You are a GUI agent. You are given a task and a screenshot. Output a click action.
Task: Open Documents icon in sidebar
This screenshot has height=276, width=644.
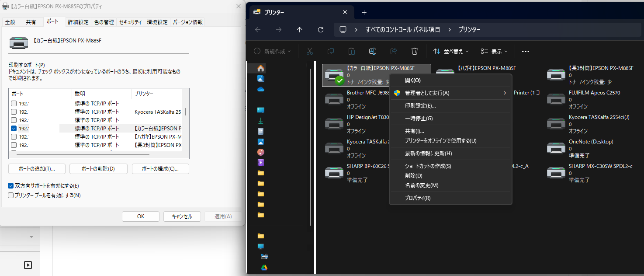(x=261, y=131)
